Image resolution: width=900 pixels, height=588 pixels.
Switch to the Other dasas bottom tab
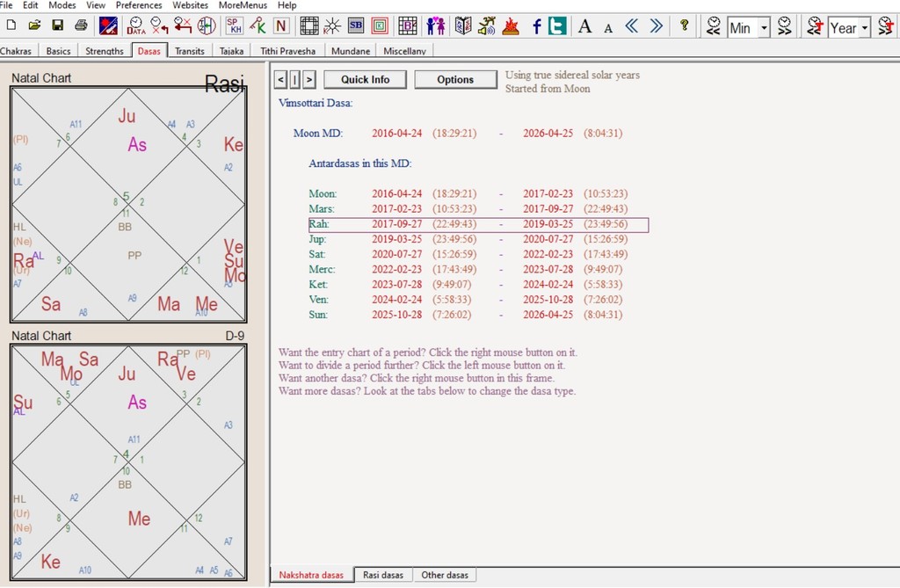(445, 575)
